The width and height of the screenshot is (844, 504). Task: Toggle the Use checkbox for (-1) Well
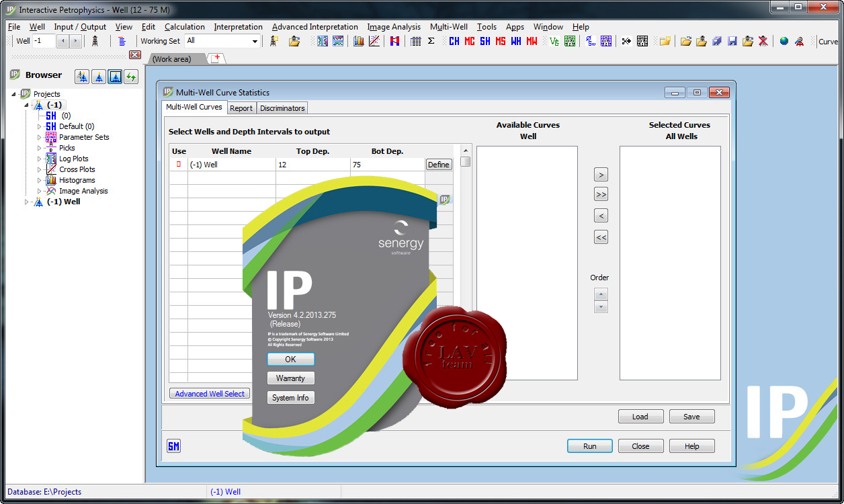point(179,164)
